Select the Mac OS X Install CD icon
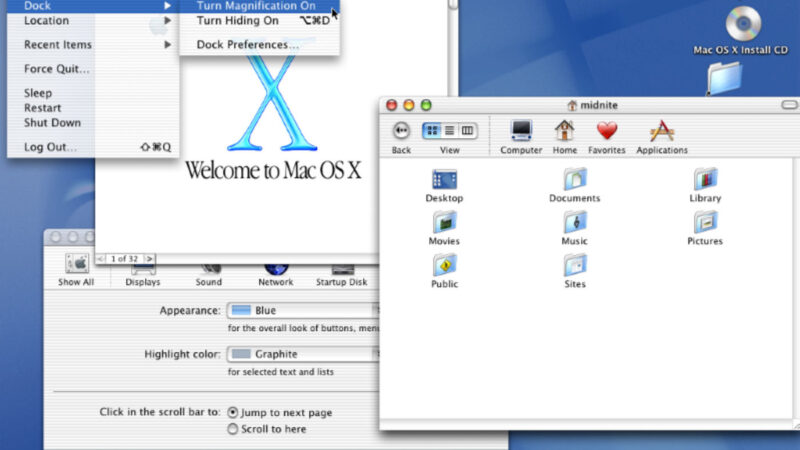The height and width of the screenshot is (450, 800). coord(743,23)
